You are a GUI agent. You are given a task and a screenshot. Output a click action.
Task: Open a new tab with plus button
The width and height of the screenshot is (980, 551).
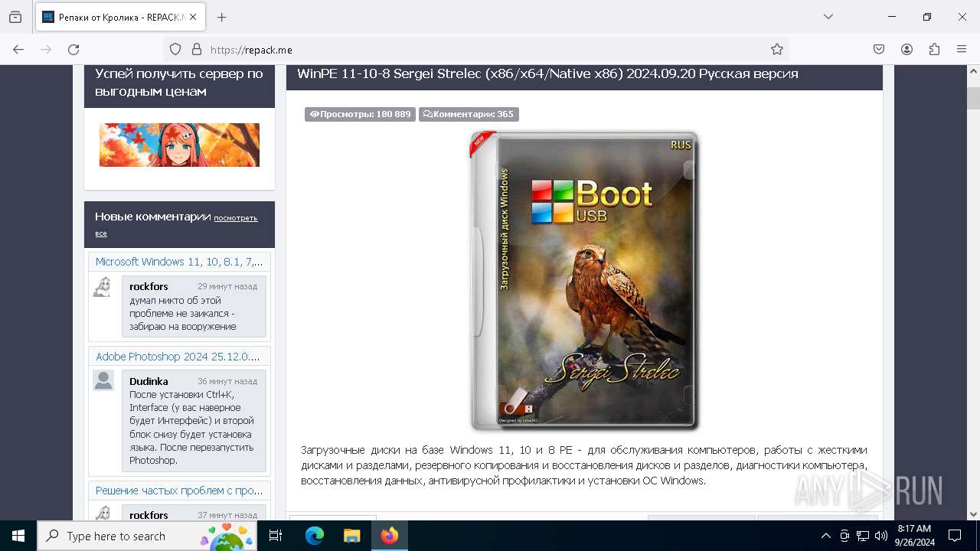click(222, 17)
